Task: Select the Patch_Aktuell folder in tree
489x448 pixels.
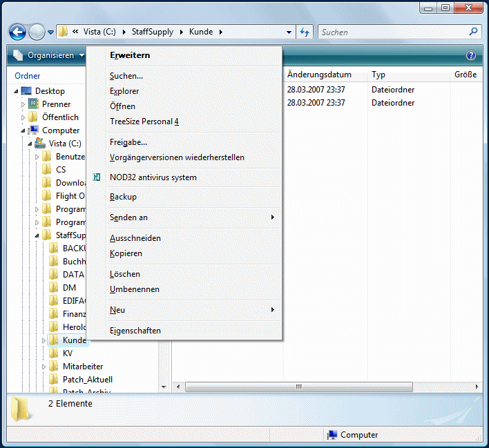Action: click(87, 380)
